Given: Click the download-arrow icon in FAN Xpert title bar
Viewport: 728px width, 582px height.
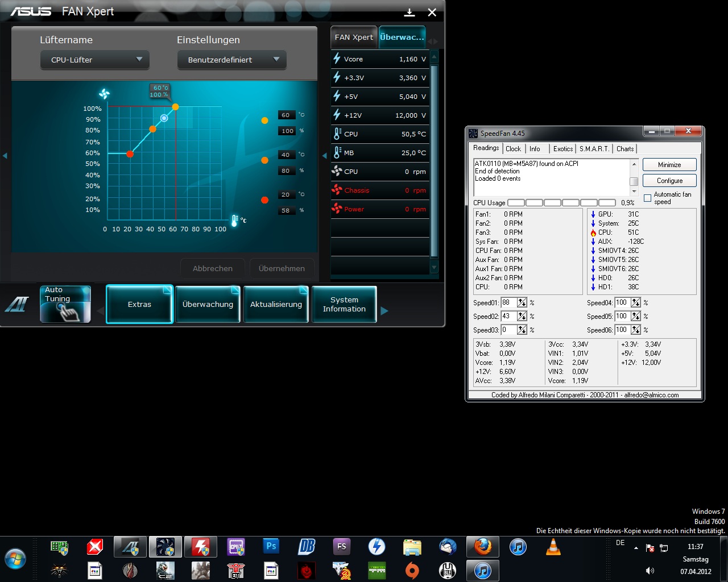Looking at the screenshot, I should point(409,13).
